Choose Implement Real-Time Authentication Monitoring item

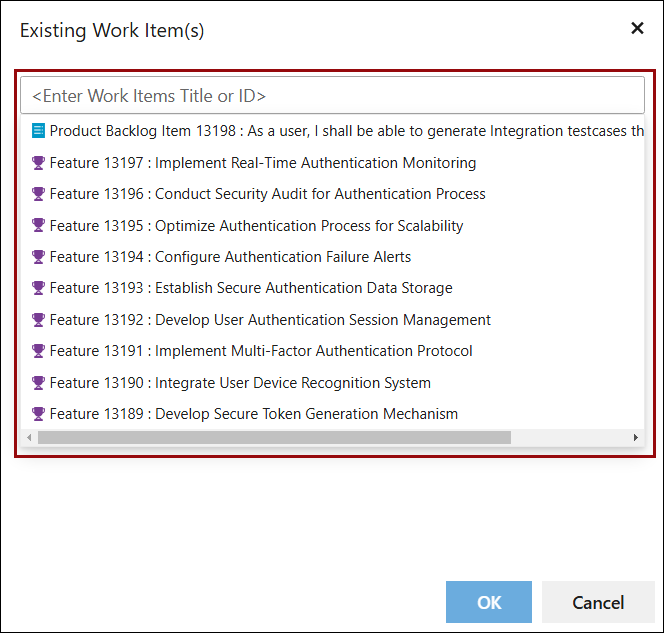pyautogui.click(x=332, y=163)
